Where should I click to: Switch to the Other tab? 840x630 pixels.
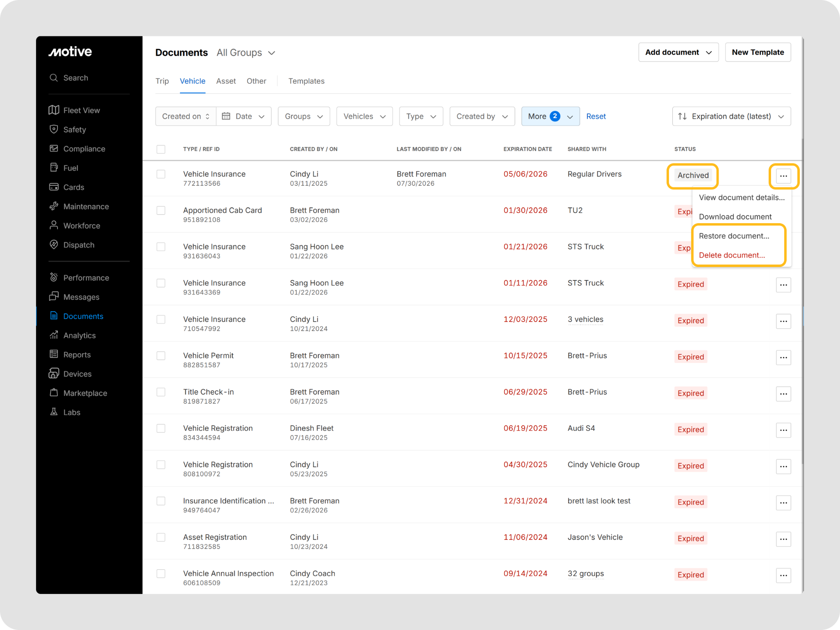coord(256,81)
